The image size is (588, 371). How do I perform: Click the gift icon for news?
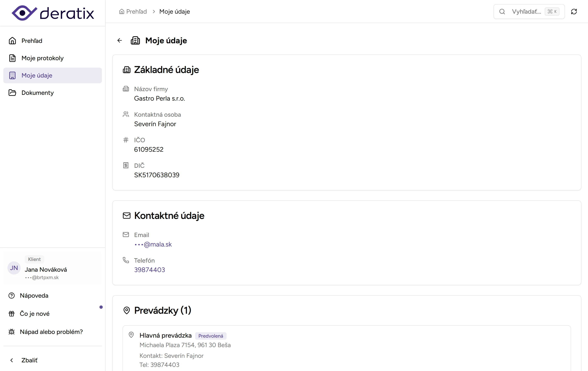(12, 314)
